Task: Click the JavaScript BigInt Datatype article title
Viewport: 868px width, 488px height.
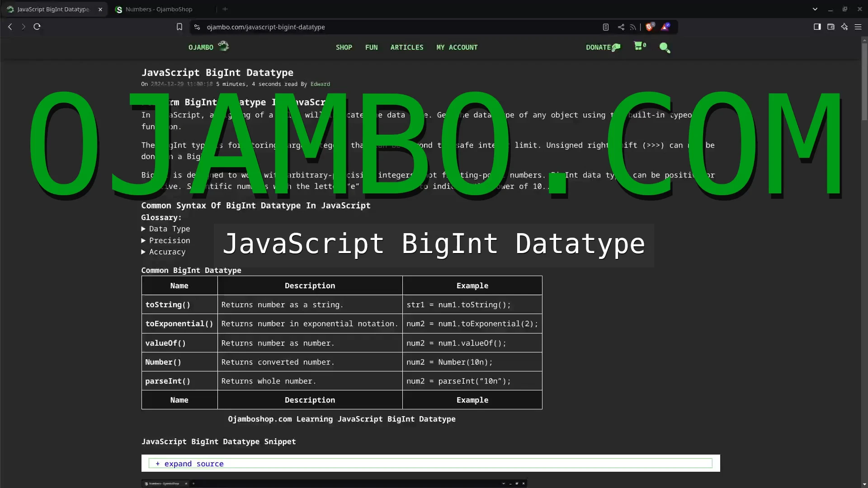Action: pos(217,72)
